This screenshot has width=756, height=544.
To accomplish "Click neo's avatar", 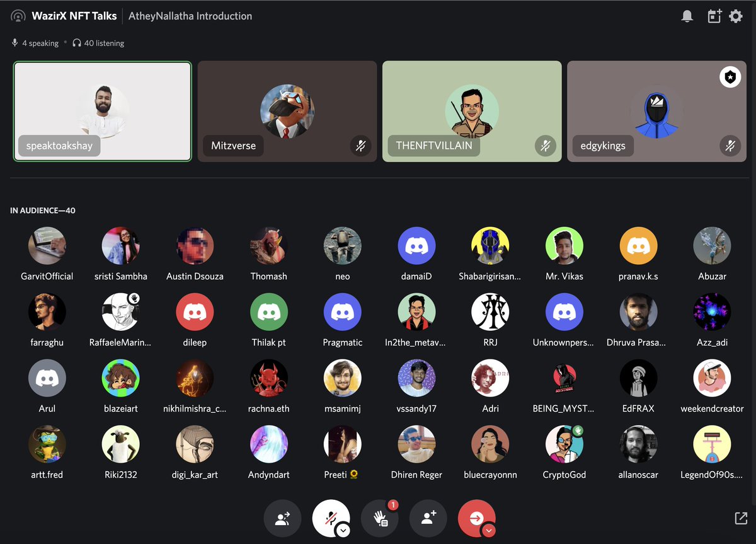I will [x=343, y=246].
